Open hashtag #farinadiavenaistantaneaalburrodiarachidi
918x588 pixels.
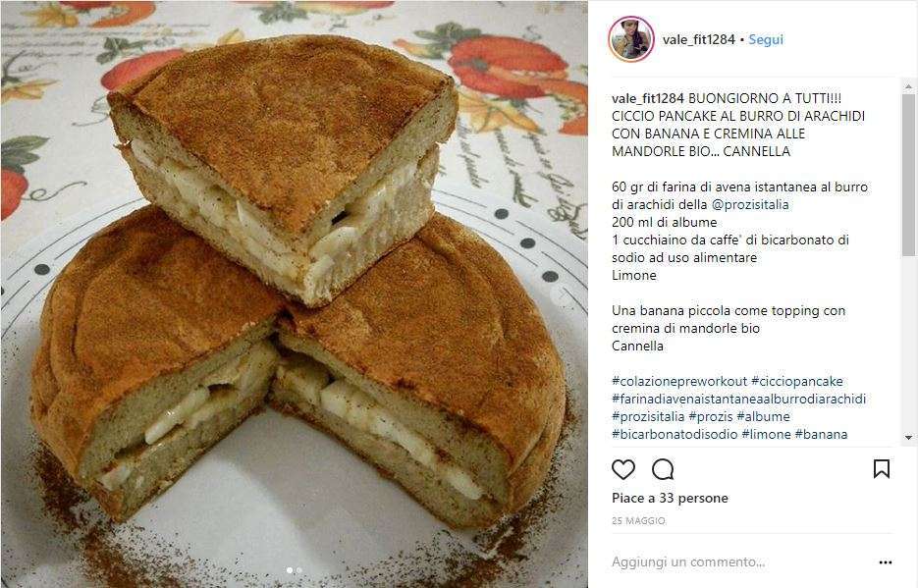(x=739, y=399)
